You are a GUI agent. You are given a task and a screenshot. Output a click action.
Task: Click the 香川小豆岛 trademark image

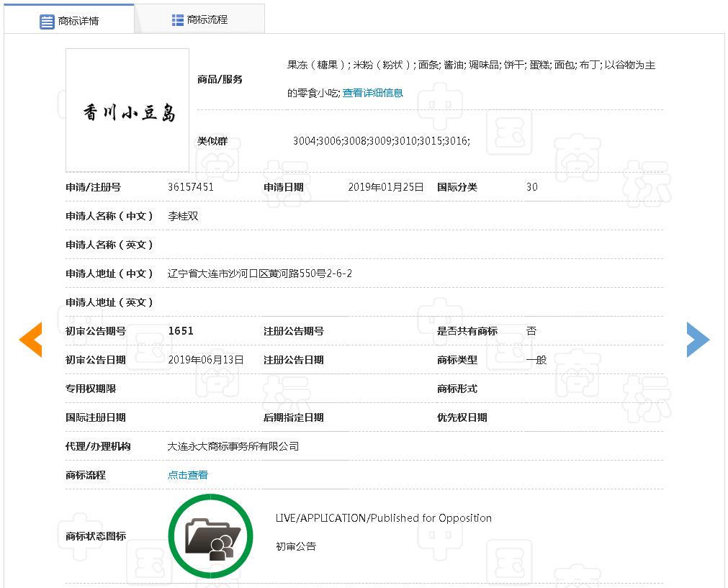(127, 110)
